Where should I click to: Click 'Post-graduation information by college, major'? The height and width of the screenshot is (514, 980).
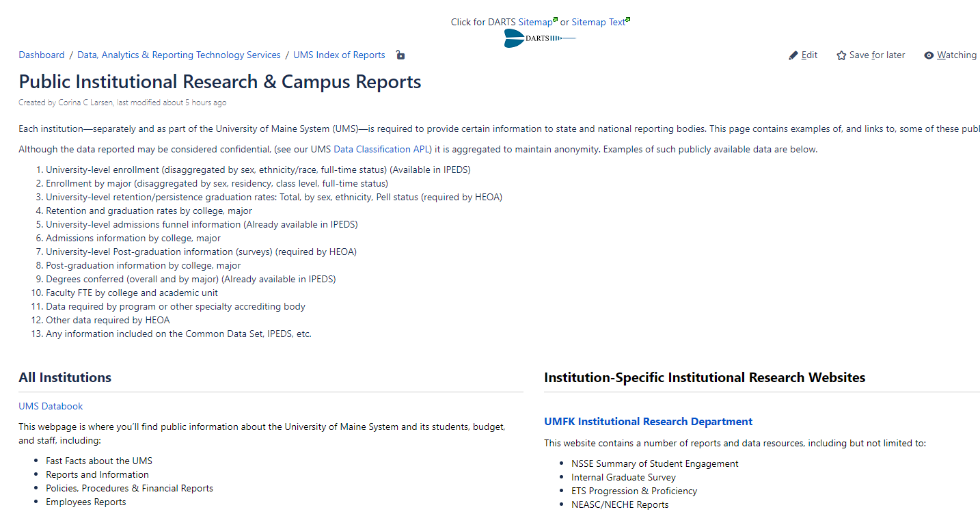click(144, 265)
